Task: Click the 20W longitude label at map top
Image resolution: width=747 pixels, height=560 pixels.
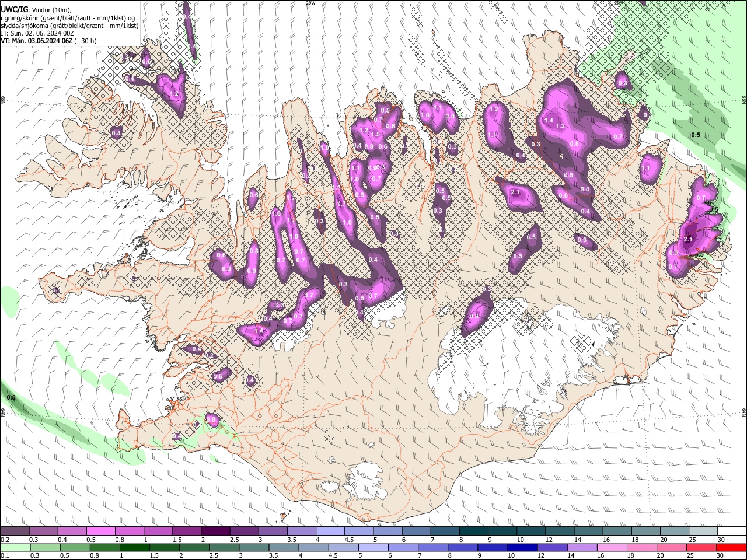Action: 311,3
